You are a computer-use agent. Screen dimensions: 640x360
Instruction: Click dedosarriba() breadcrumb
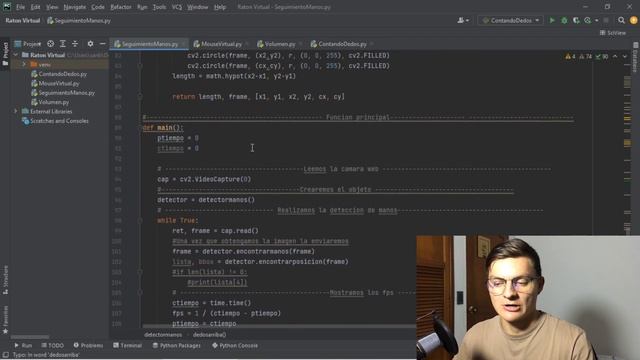pos(209,335)
